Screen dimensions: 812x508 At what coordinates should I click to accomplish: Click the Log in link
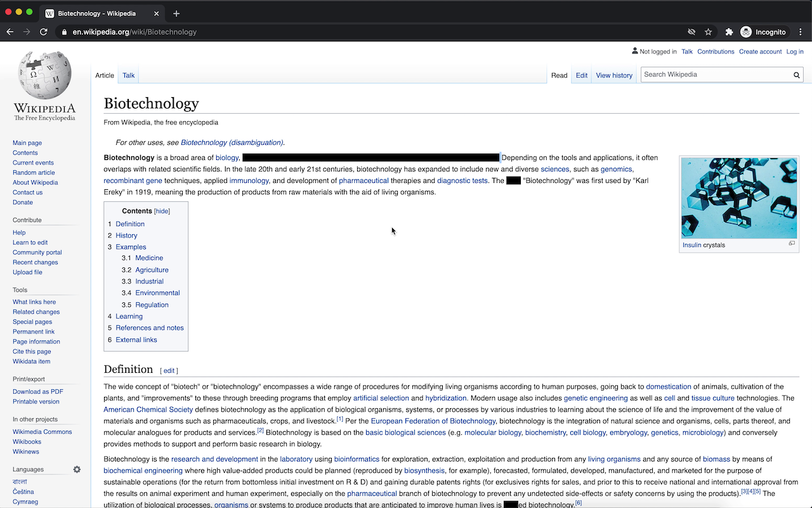tap(795, 51)
